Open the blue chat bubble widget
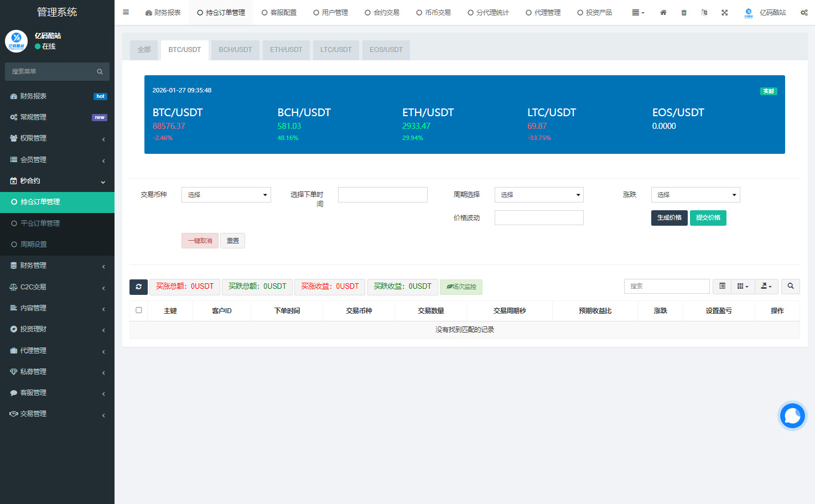This screenshot has height=504, width=815. 792,416
